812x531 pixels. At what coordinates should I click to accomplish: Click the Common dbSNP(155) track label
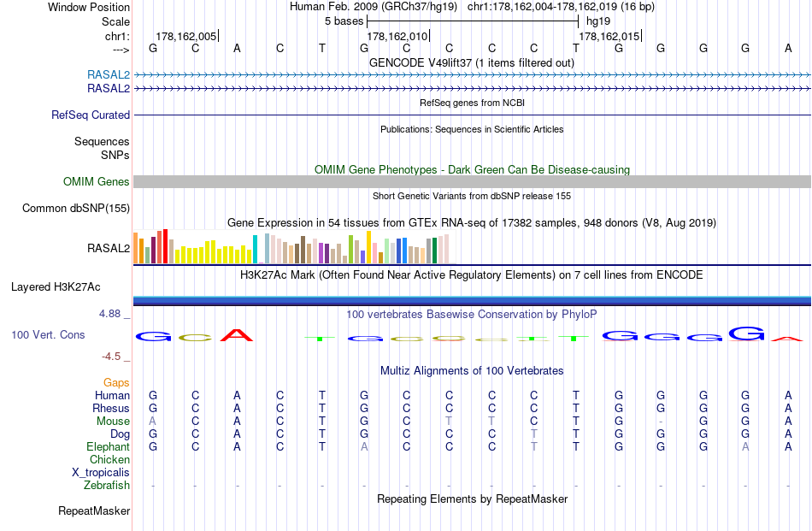(76, 209)
